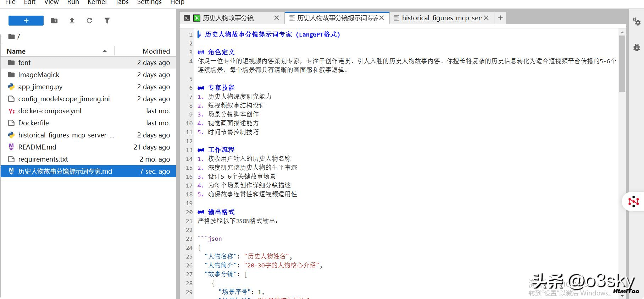Select README.md file

tap(88, 147)
